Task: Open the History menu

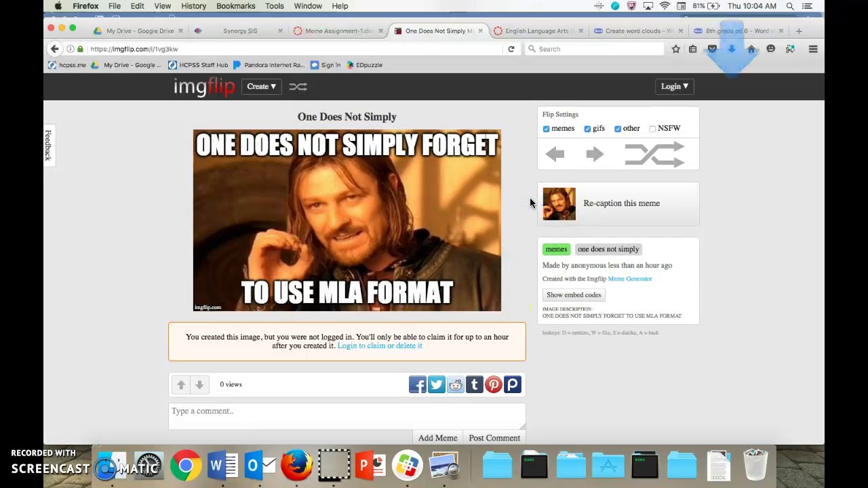Action: pyautogui.click(x=193, y=6)
